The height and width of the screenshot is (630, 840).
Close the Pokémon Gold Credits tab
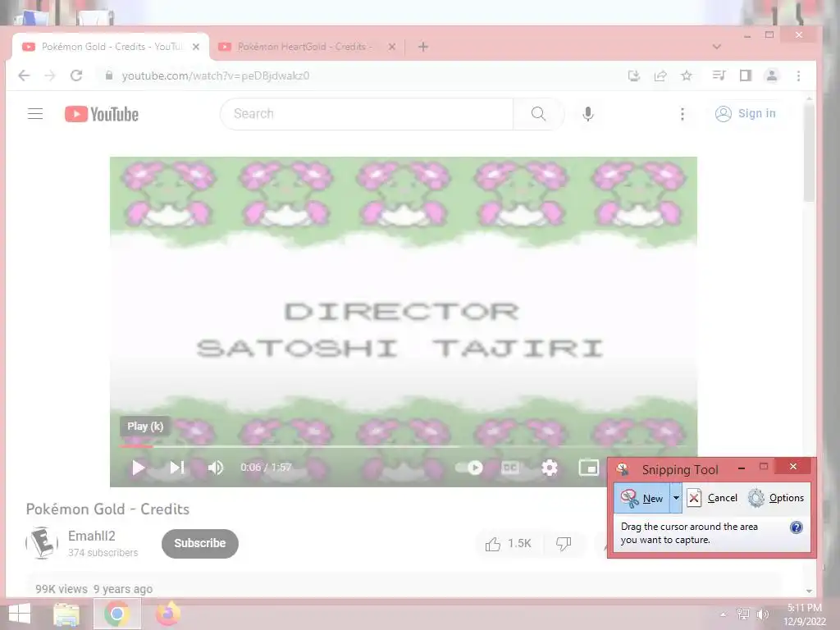point(196,47)
